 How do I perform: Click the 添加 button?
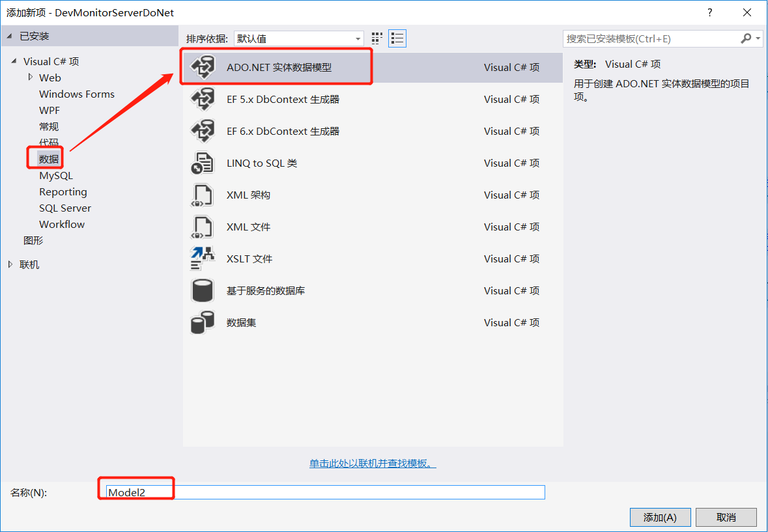coord(660,517)
